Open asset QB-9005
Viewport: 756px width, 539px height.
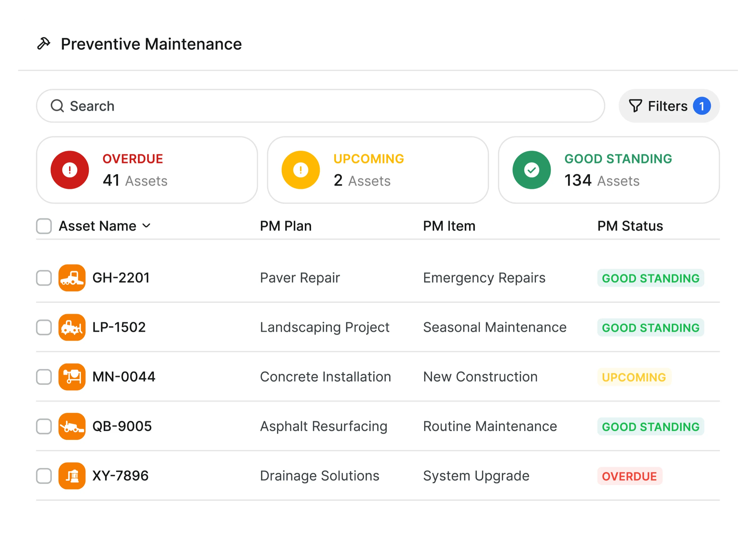(x=122, y=426)
